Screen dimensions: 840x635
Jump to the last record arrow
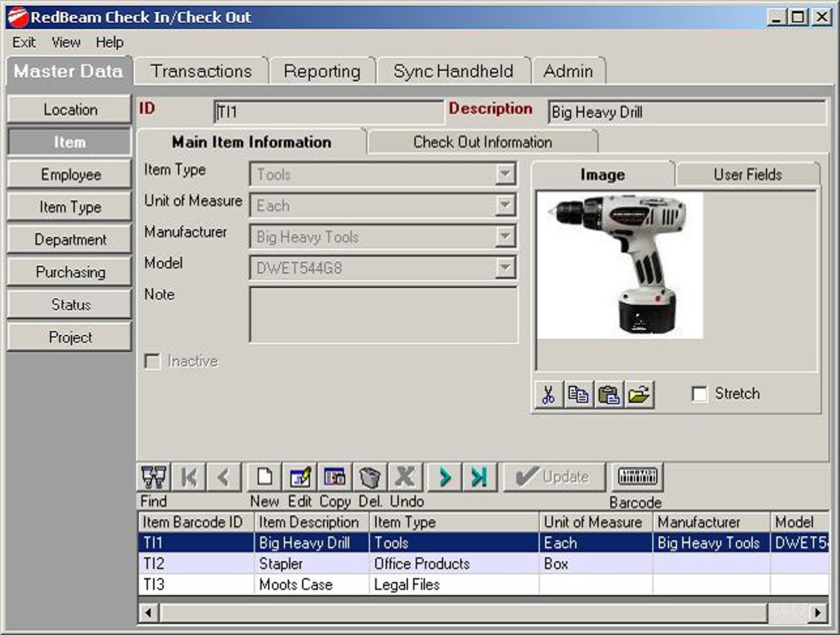tap(480, 477)
